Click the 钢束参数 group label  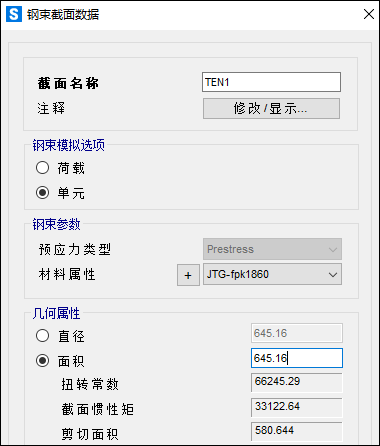tap(56, 224)
